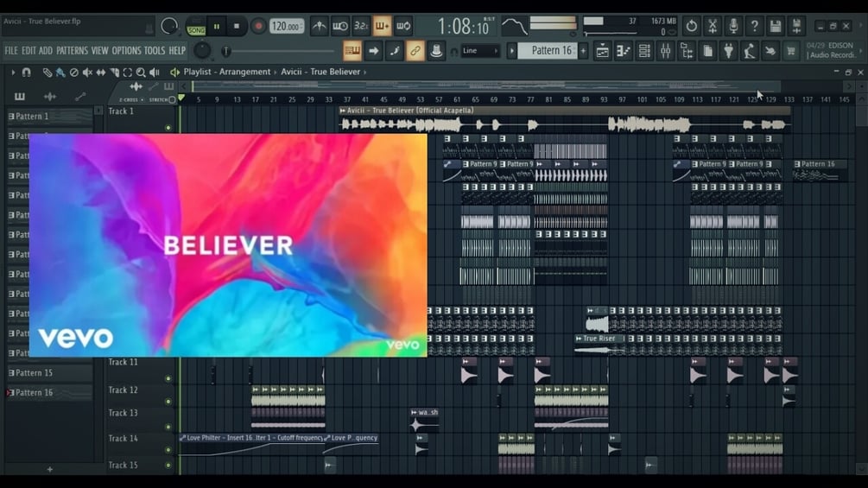Open the FILE menu

[11, 51]
